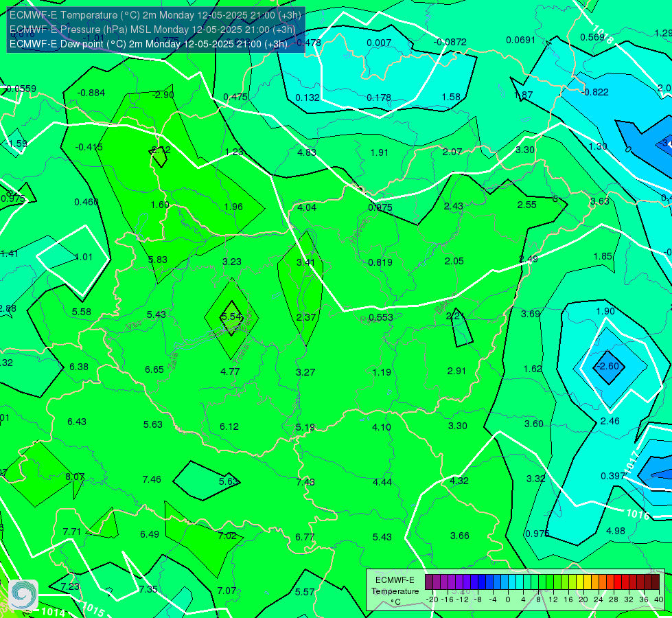Click the 1018 isobar label
The height and width of the screenshot is (618, 672).
point(602,34)
